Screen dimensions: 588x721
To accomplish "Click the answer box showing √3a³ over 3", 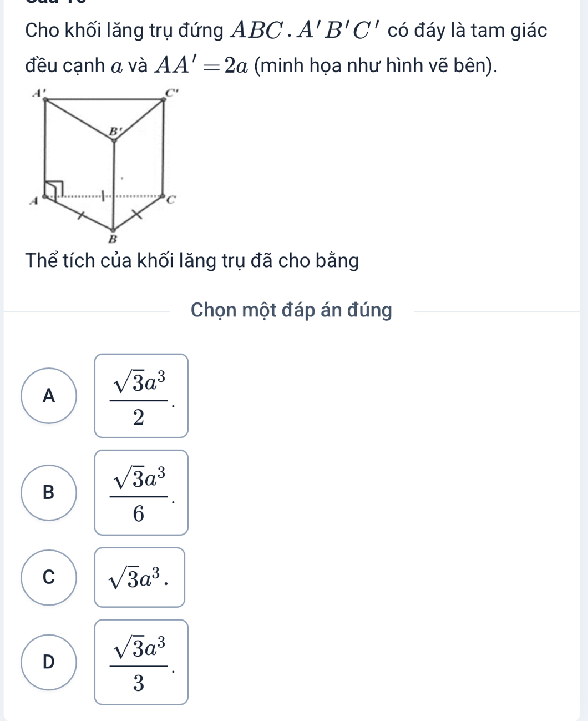I will 141,662.
